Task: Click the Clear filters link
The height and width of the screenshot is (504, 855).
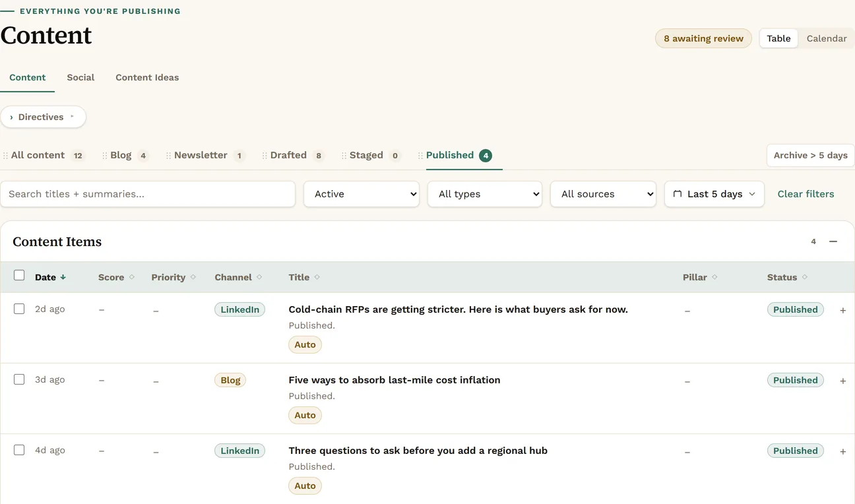Action: pos(806,194)
